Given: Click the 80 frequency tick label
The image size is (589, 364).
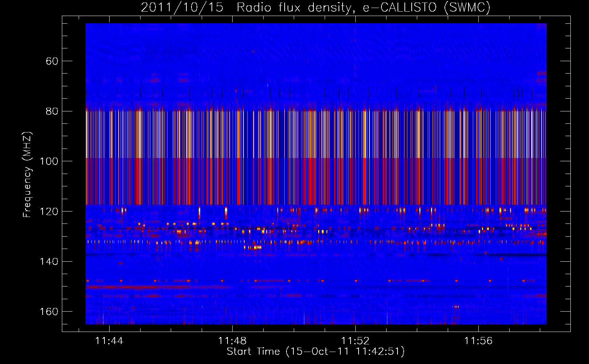Looking at the screenshot, I should 52,111.
